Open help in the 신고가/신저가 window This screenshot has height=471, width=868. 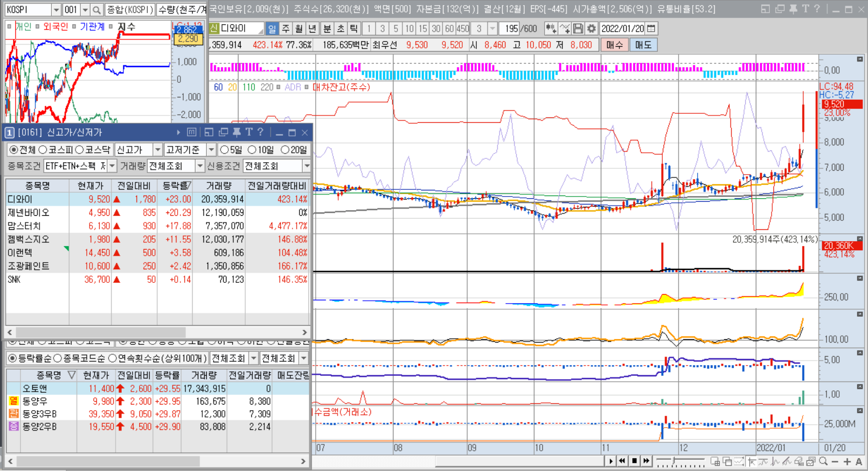(x=260, y=132)
